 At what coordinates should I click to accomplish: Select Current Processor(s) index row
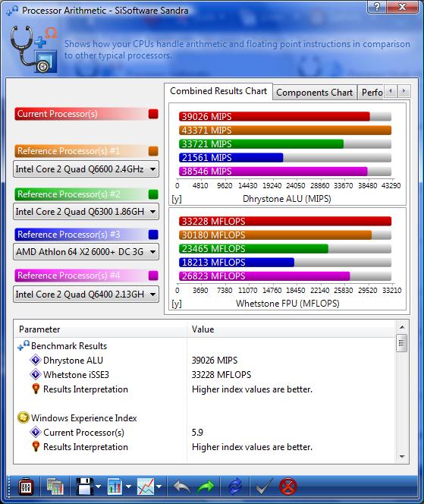204,433
